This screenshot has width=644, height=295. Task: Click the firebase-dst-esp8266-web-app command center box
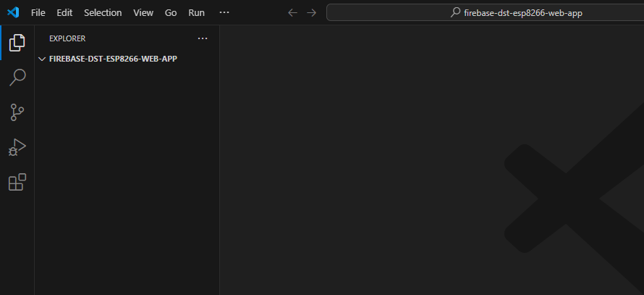(485, 12)
